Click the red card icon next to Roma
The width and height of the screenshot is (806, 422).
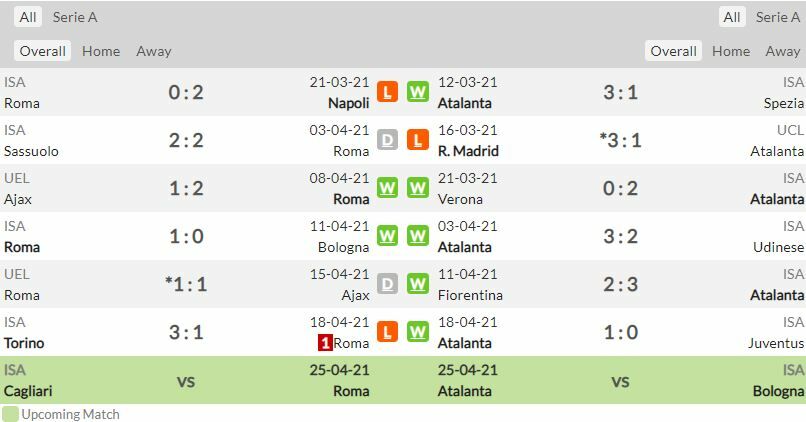pos(325,343)
